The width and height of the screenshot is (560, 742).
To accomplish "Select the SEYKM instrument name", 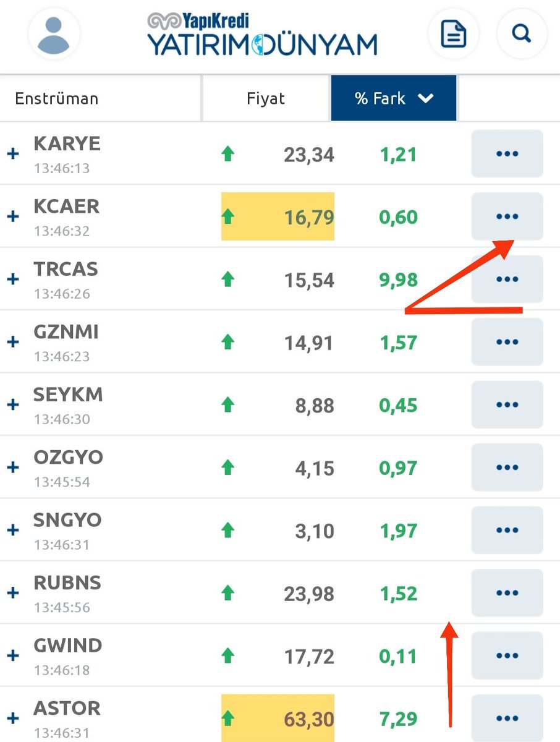I will 68,394.
